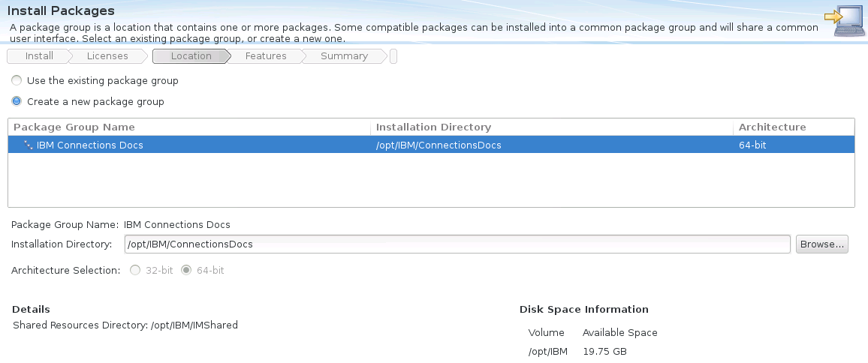Choose 64-bit architecture option
868x363 pixels.
(x=186, y=270)
